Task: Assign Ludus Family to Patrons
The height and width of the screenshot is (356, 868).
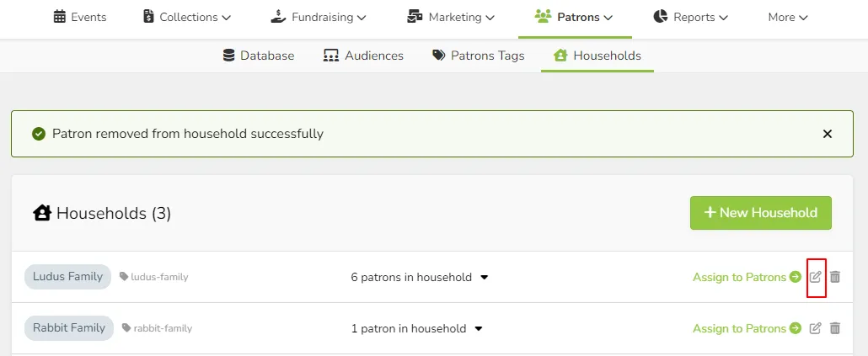Action: (x=747, y=277)
